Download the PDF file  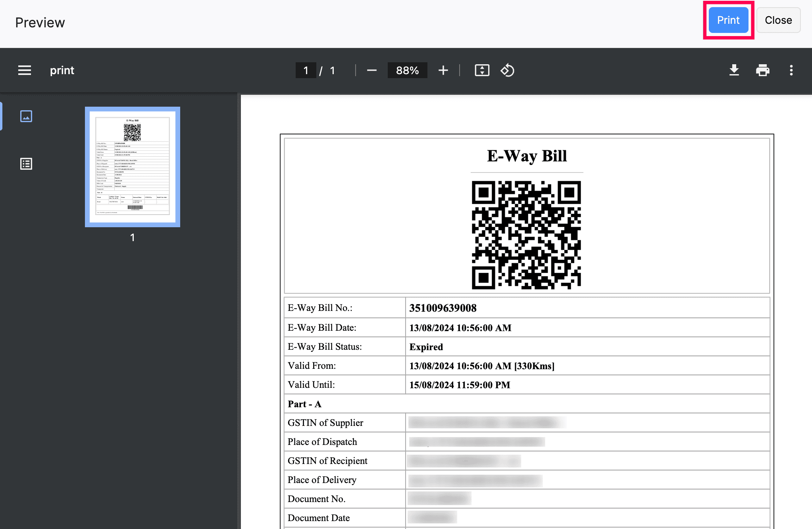point(734,70)
